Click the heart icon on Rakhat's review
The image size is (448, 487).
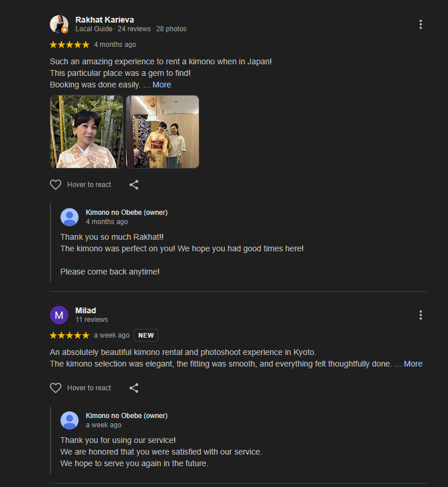pyautogui.click(x=56, y=184)
